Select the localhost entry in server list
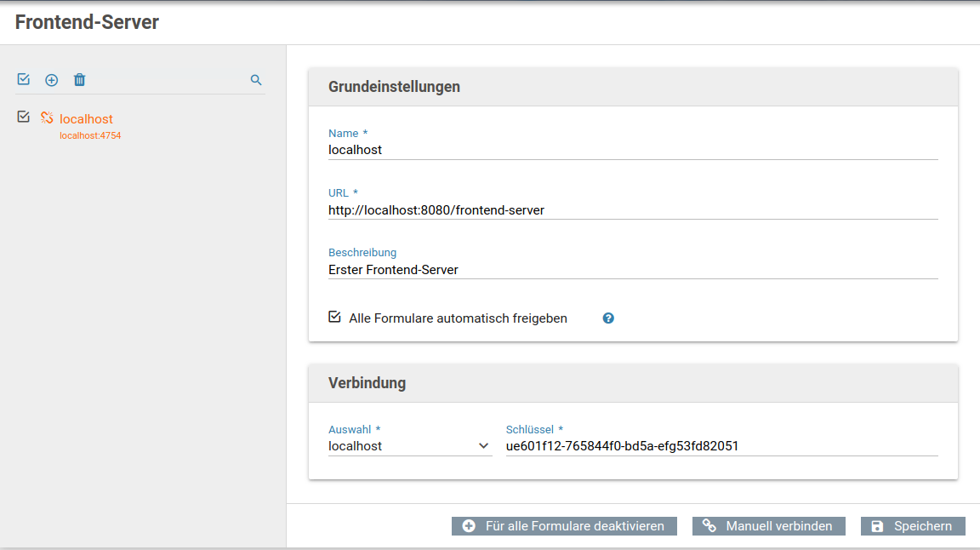The width and height of the screenshot is (980, 550). (x=86, y=119)
